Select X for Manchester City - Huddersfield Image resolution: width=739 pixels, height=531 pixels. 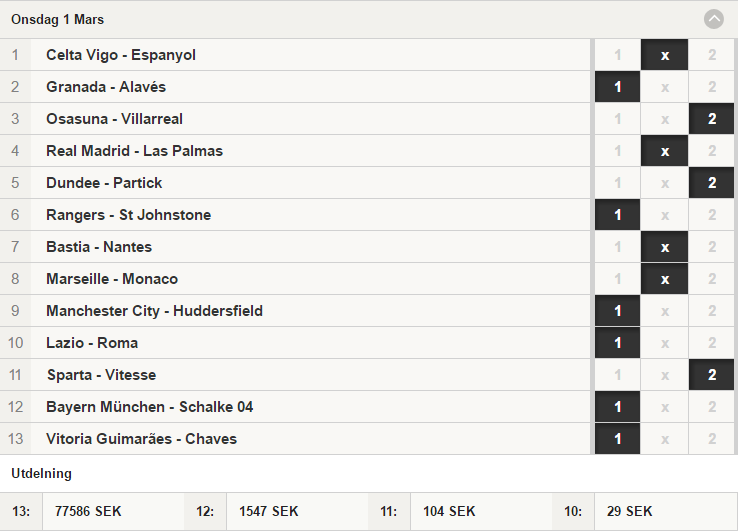click(x=665, y=311)
